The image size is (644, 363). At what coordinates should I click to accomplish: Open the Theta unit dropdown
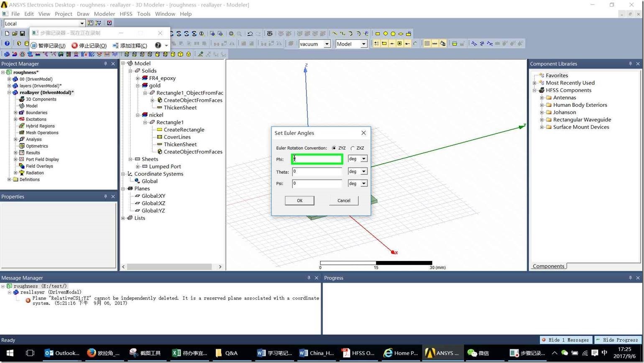[x=364, y=171]
